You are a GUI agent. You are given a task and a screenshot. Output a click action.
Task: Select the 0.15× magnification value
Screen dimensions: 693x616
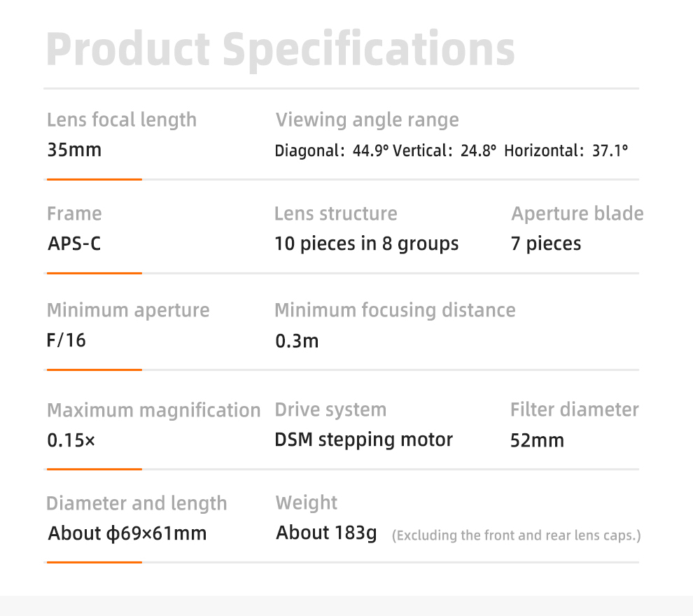[x=71, y=442]
